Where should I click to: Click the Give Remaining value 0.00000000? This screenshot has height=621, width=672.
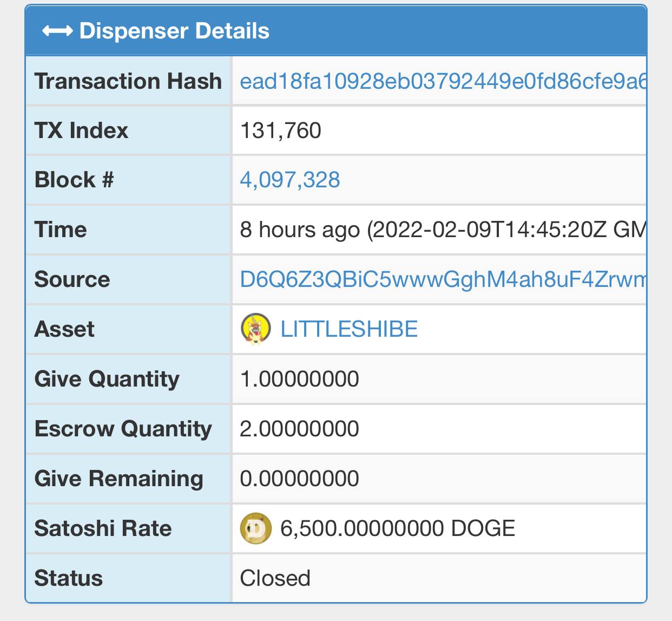point(299,479)
